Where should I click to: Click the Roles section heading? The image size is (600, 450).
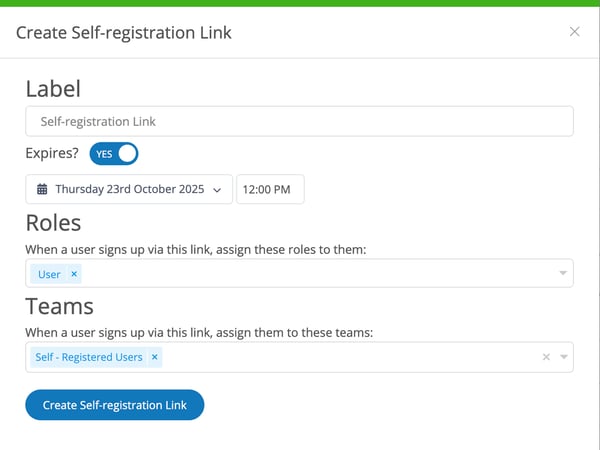tap(53, 222)
